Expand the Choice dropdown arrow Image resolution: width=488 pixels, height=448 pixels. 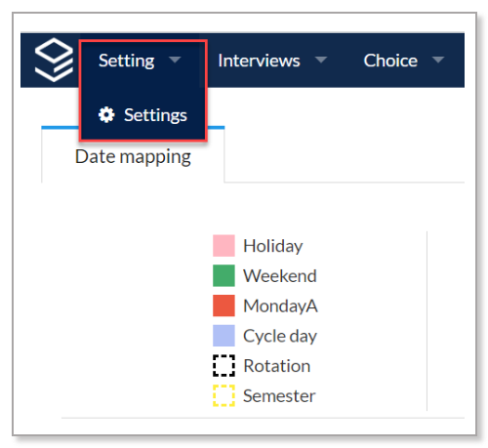point(438,60)
